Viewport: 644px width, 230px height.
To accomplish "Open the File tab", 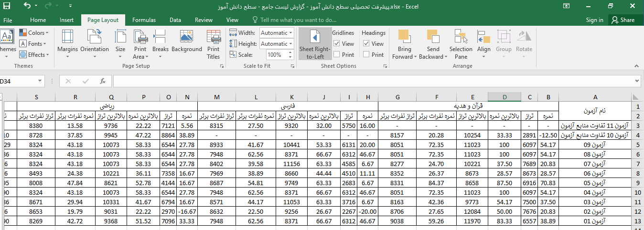I will 8,20.
